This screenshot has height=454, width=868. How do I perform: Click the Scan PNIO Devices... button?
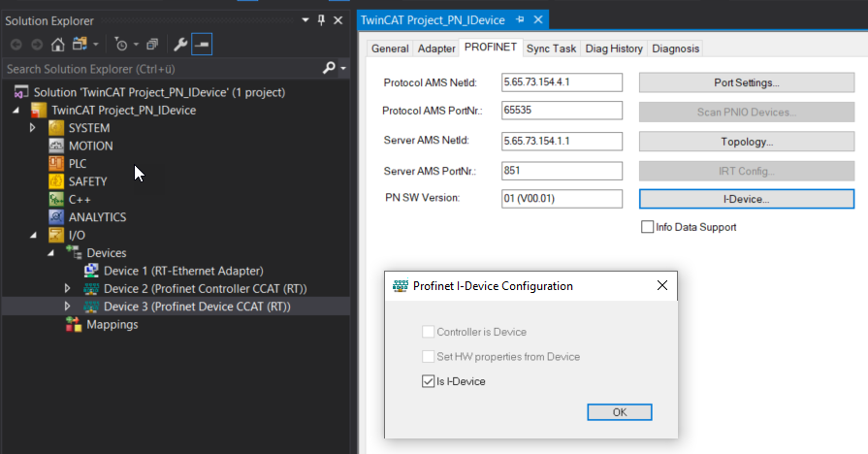click(746, 112)
